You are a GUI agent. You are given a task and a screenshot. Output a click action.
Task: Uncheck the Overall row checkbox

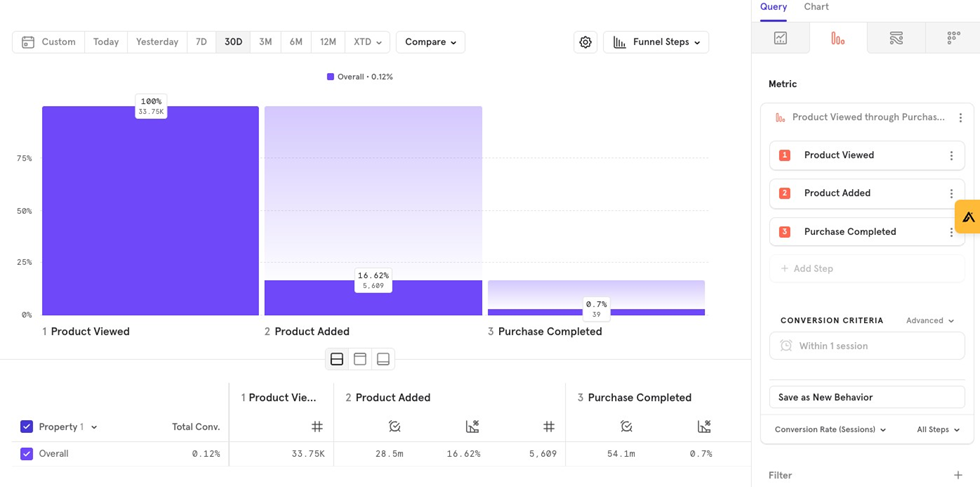pos(27,454)
